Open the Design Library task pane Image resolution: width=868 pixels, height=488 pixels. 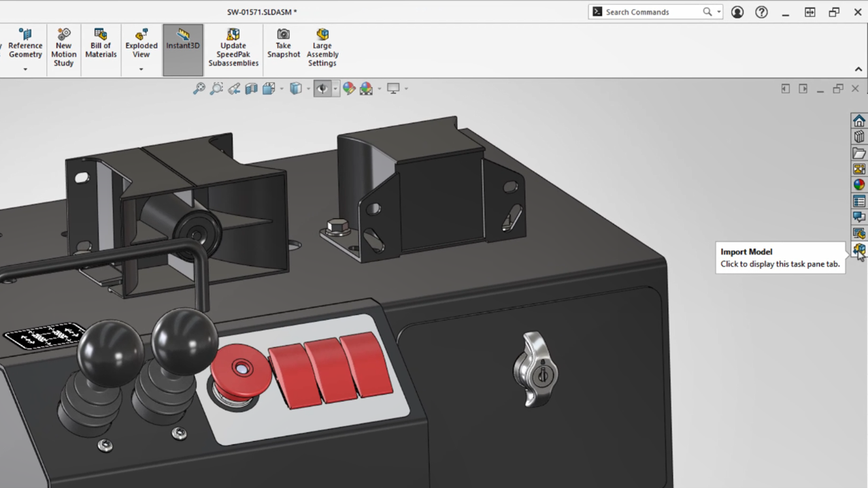pyautogui.click(x=859, y=136)
